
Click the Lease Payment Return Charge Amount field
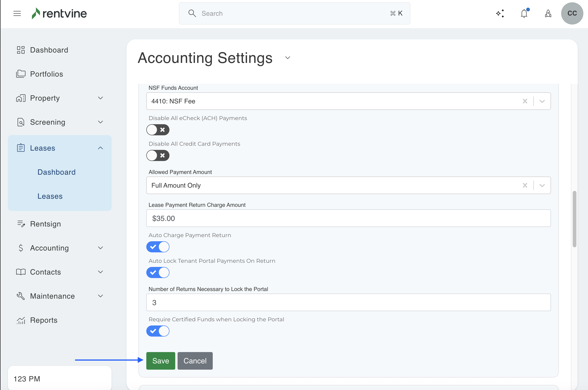[x=348, y=218]
